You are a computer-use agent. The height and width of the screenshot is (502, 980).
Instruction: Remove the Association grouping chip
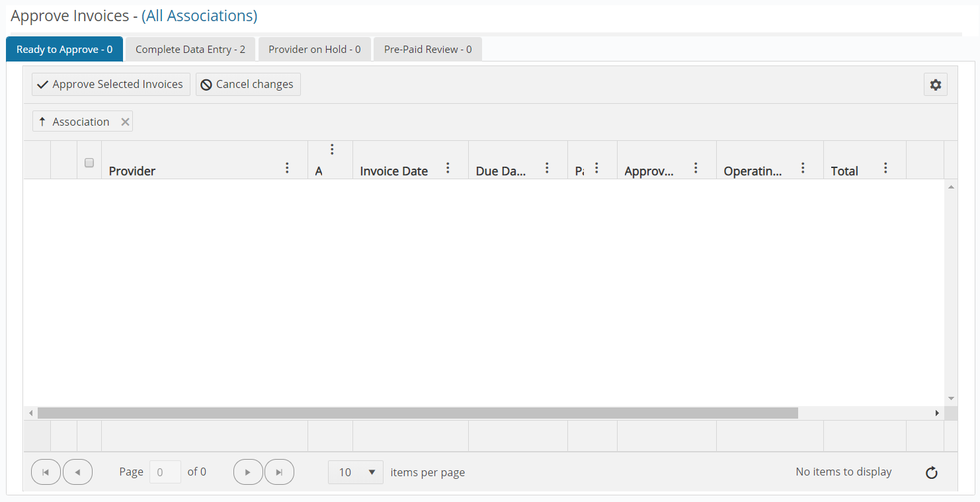(x=125, y=121)
